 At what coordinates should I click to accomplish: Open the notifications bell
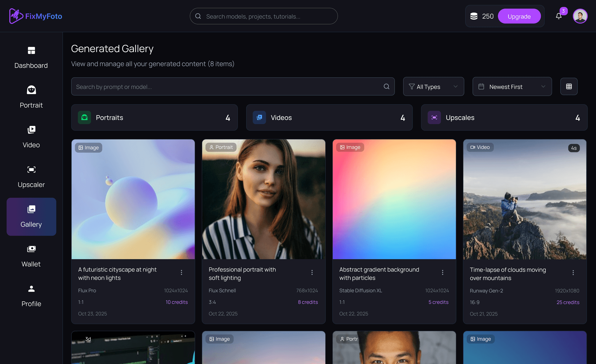coord(558,16)
